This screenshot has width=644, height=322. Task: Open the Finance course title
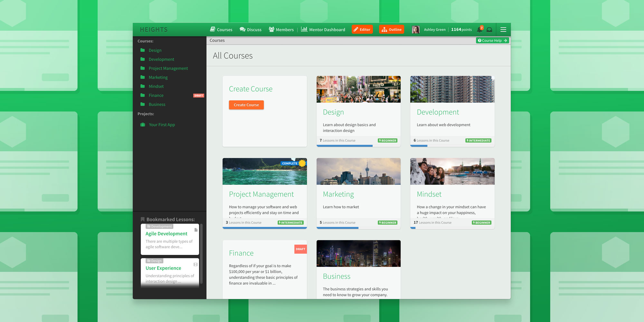241,253
